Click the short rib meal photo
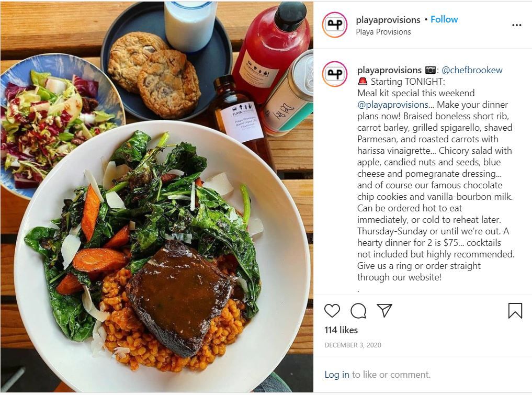The image size is (532, 395). tap(157, 197)
